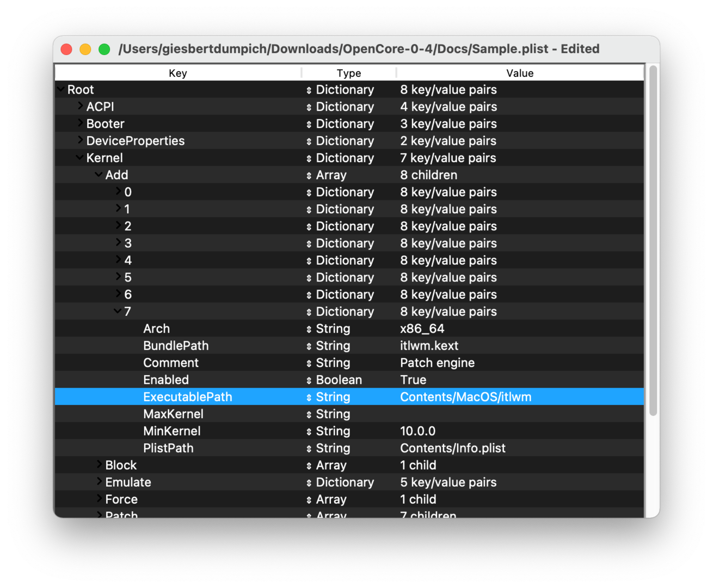Expand the Booter row chevron
This screenshot has width=713, height=588.
pos(81,122)
